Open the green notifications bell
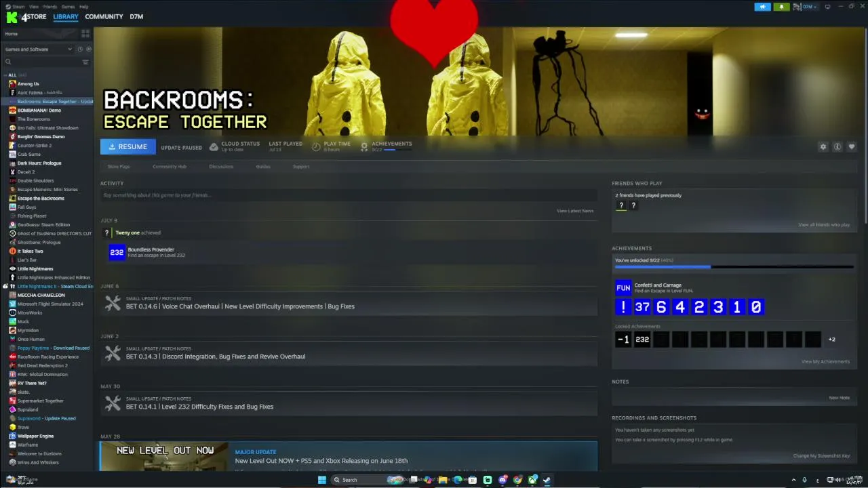The width and height of the screenshot is (868, 488). pyautogui.click(x=782, y=7)
